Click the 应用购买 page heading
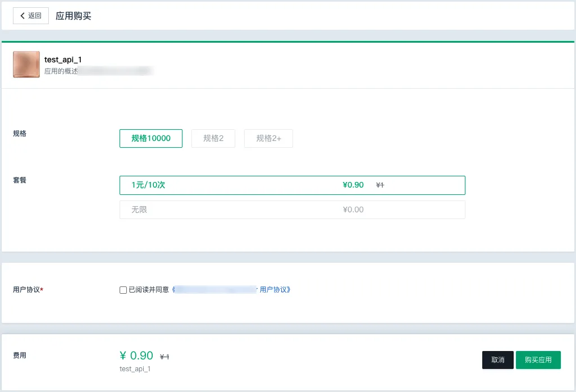The image size is (576, 392). pos(74,16)
